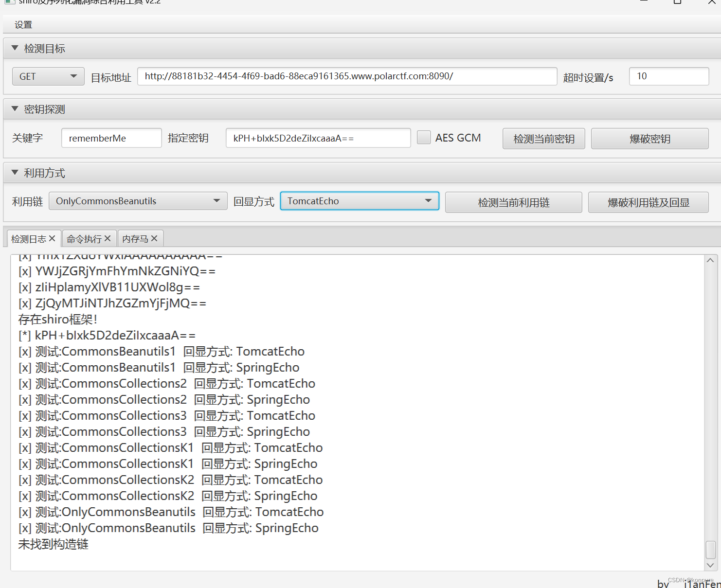Click the 爆破密钥 button
Viewport: 721px width, 588px height.
coord(650,139)
